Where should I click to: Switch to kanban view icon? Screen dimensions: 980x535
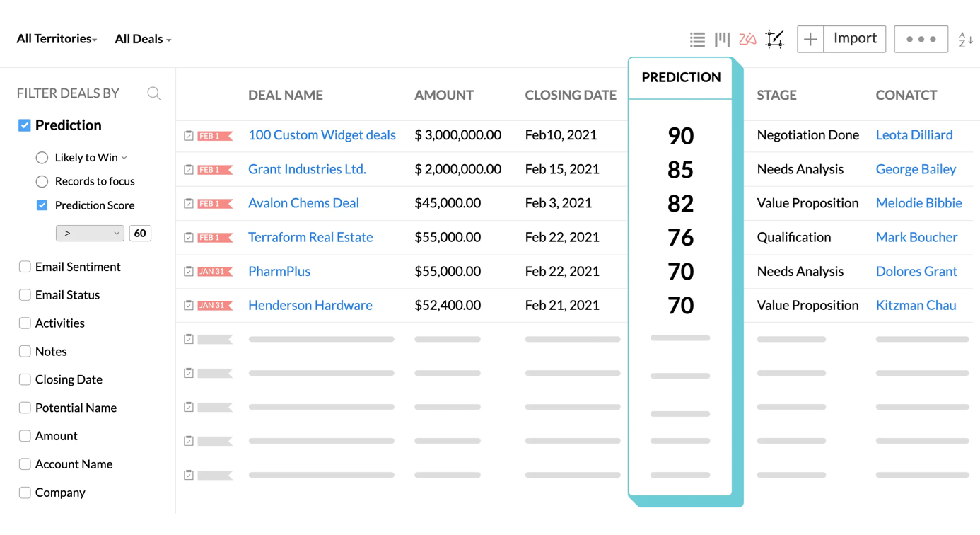[722, 40]
